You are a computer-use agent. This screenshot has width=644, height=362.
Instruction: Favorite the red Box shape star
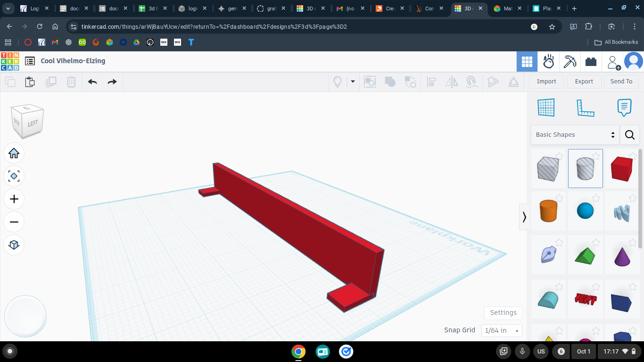pyautogui.click(x=633, y=156)
